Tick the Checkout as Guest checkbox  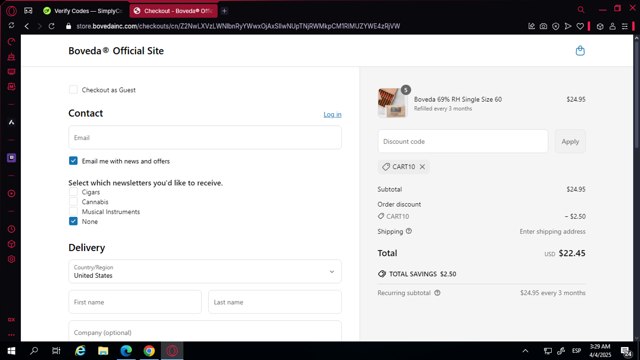[73, 90]
